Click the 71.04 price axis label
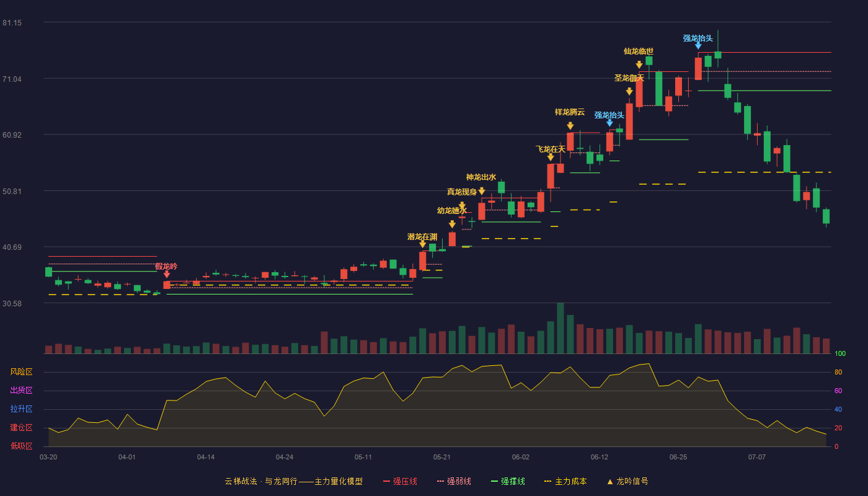Viewport: 868px width, 496px height. coord(12,79)
